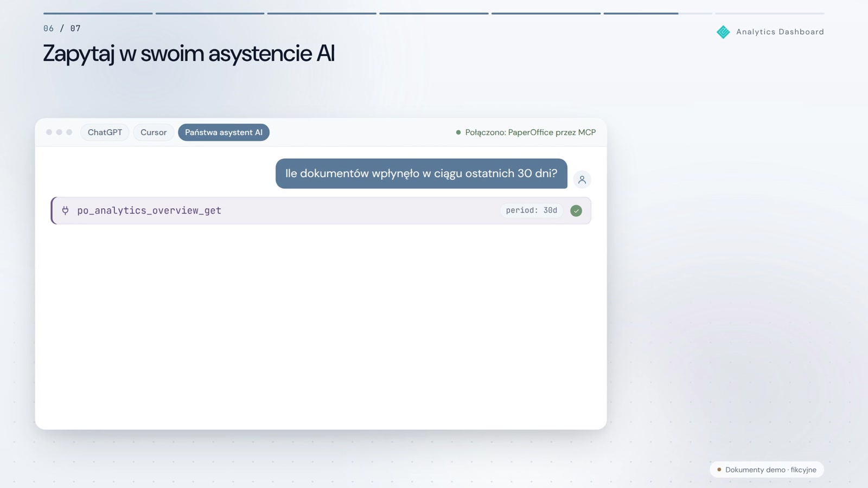Click the plug icon beside po_analytics_overview_get
Screen dimensions: 868x488
(x=65, y=210)
